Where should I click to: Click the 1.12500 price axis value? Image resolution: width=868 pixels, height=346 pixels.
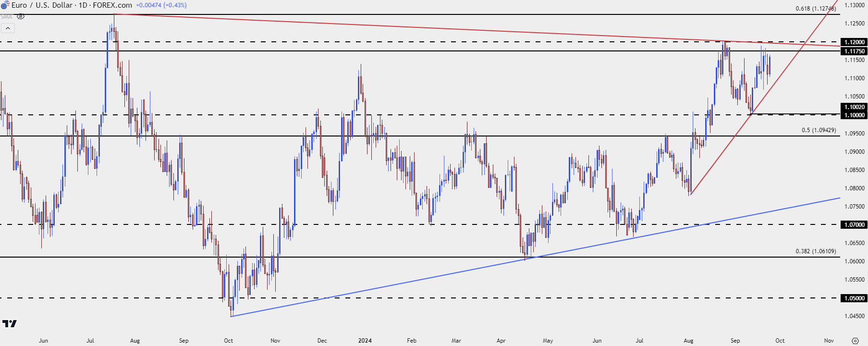[855, 24]
